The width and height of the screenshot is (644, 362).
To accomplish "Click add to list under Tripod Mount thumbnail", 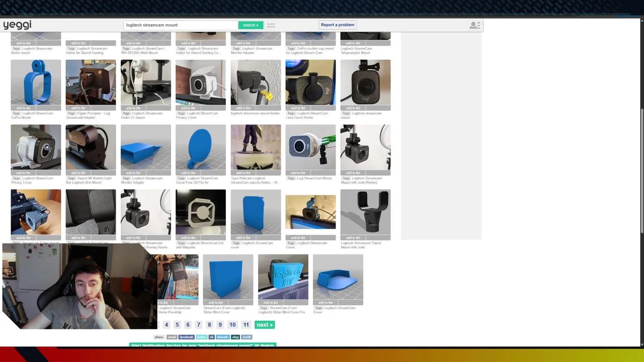I will tap(353, 238).
